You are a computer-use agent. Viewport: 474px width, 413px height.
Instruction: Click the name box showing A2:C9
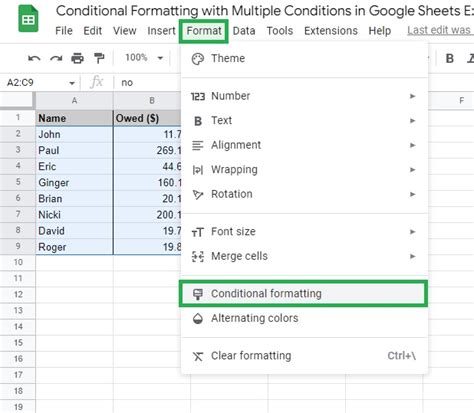40,82
